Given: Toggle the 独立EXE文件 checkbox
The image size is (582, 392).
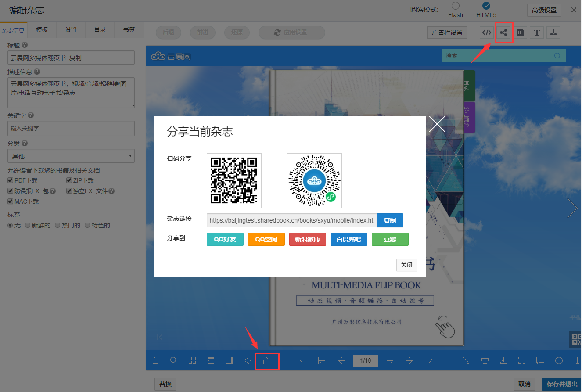Looking at the screenshot, I should [x=69, y=191].
